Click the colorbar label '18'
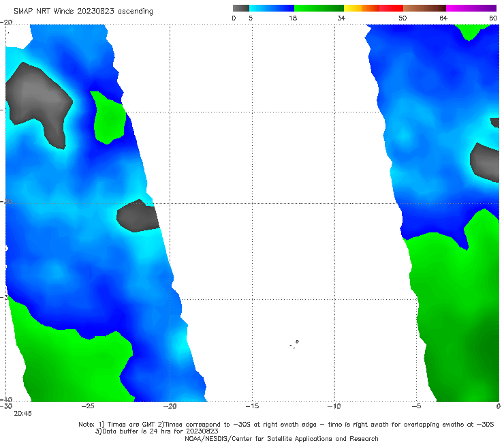504x443 pixels. pyautogui.click(x=293, y=18)
